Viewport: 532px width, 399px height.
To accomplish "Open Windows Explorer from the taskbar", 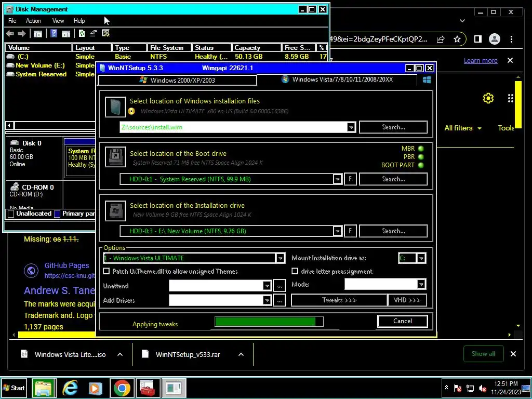I will [x=44, y=388].
